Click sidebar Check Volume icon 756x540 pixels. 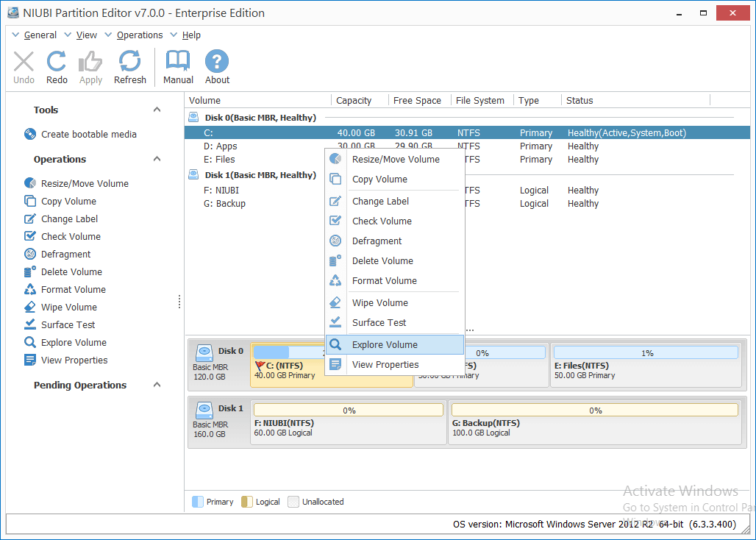click(30, 236)
